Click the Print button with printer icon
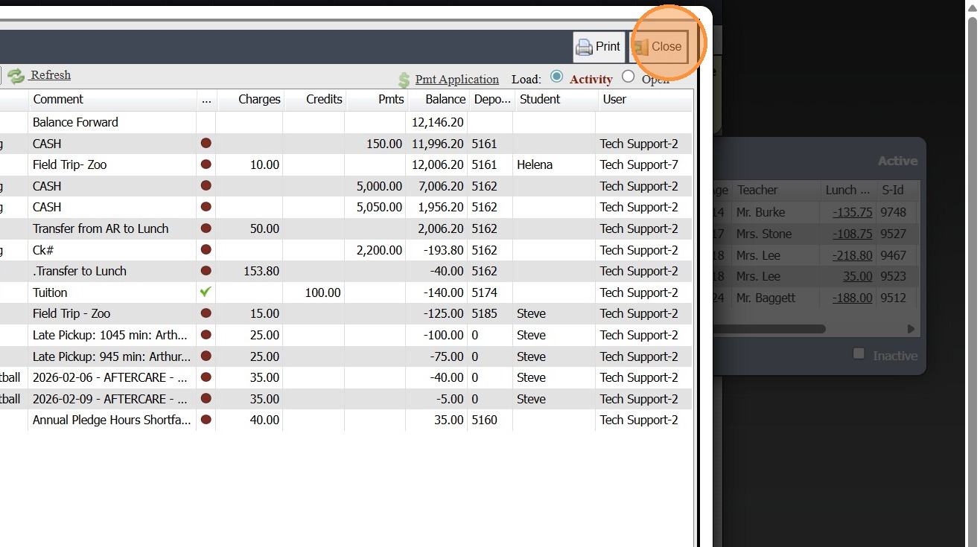Viewport: 980px width, 547px height. tap(599, 47)
